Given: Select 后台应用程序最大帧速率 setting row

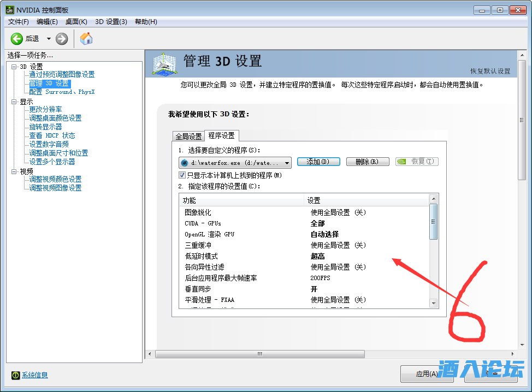Looking at the screenshot, I should [x=304, y=278].
